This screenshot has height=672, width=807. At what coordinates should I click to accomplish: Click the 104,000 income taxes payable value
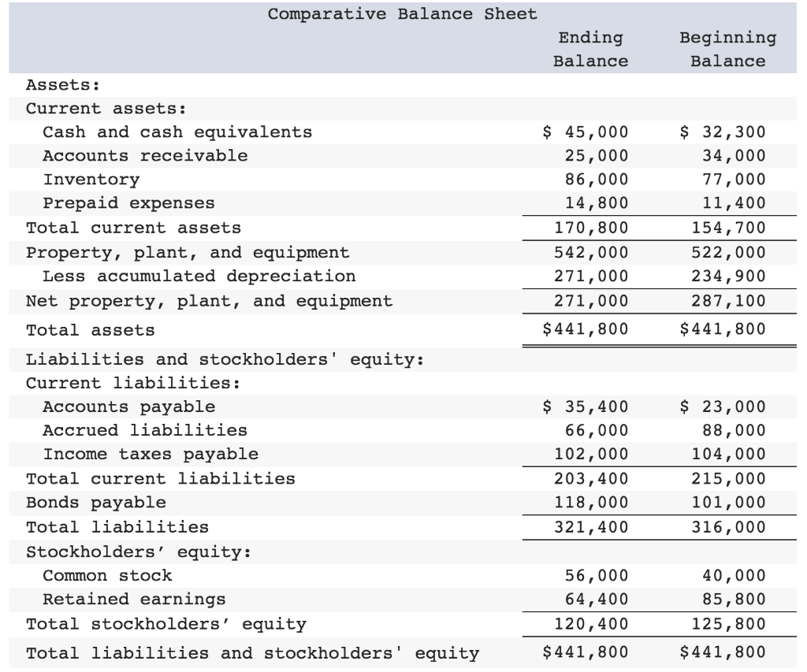coord(729,455)
